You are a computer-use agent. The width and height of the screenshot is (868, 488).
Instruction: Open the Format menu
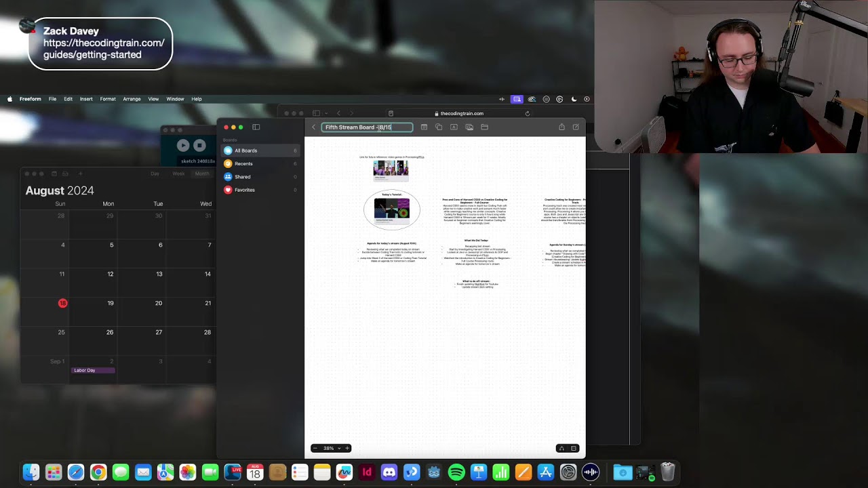coord(108,99)
